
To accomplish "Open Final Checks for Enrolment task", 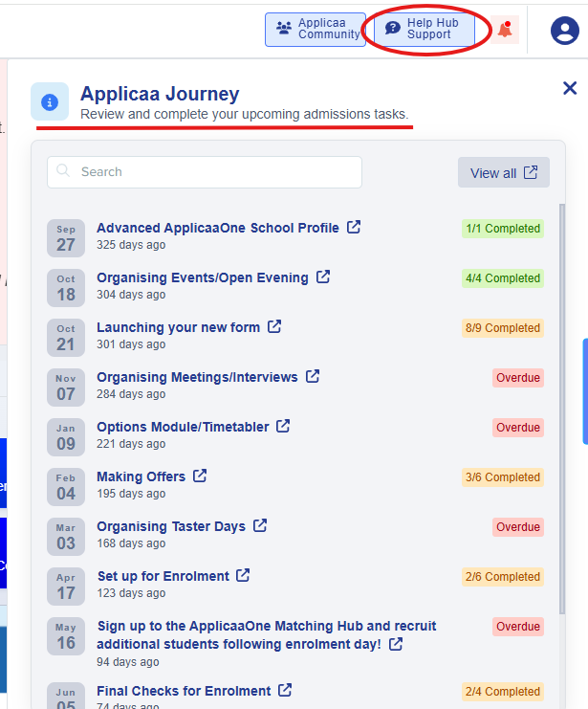I will pyautogui.click(x=184, y=691).
